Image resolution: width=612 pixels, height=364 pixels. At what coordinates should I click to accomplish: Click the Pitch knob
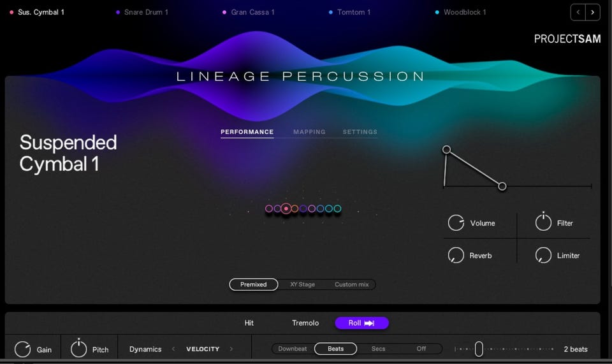pyautogui.click(x=78, y=349)
